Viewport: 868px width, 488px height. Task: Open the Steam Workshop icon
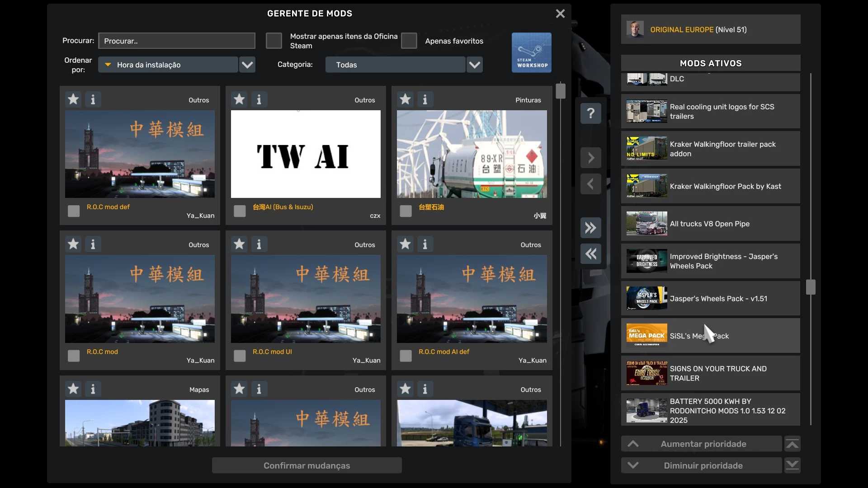(531, 52)
